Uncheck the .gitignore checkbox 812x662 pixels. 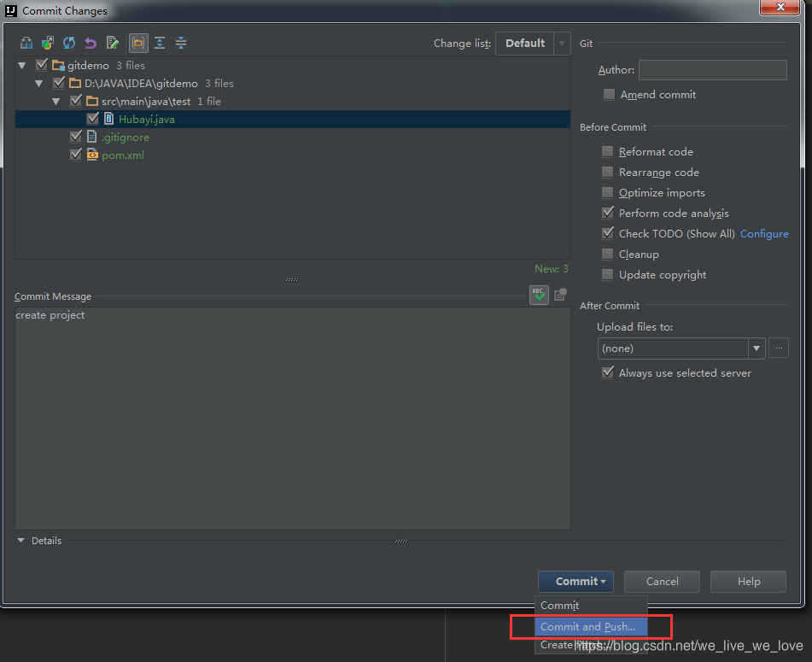tap(76, 136)
